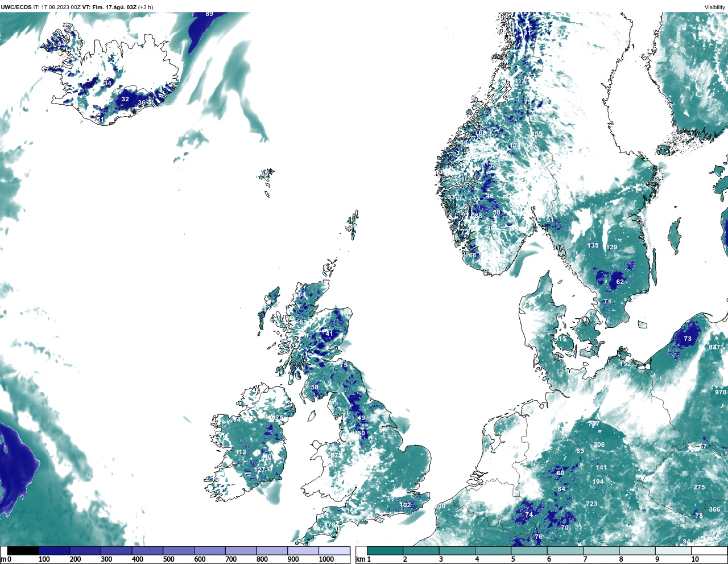Click visibility value 206 in northern Germany
This screenshot has height=564, width=728.
tap(599, 445)
